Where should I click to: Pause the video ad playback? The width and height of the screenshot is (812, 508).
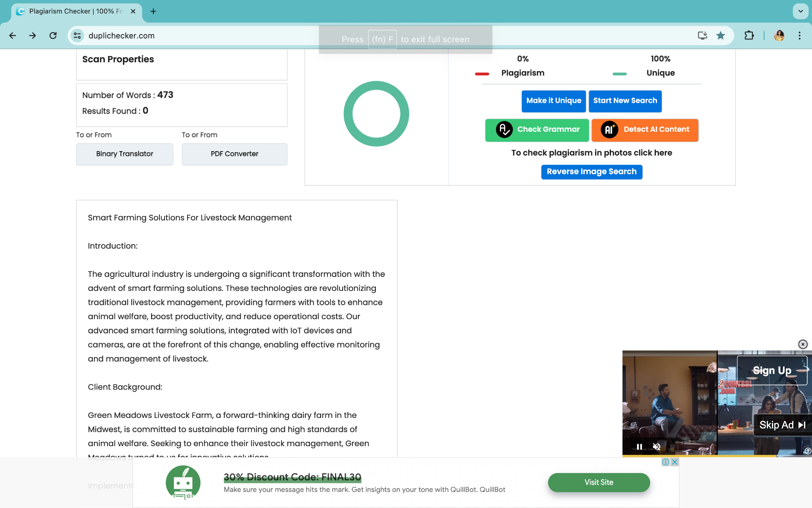click(639, 446)
